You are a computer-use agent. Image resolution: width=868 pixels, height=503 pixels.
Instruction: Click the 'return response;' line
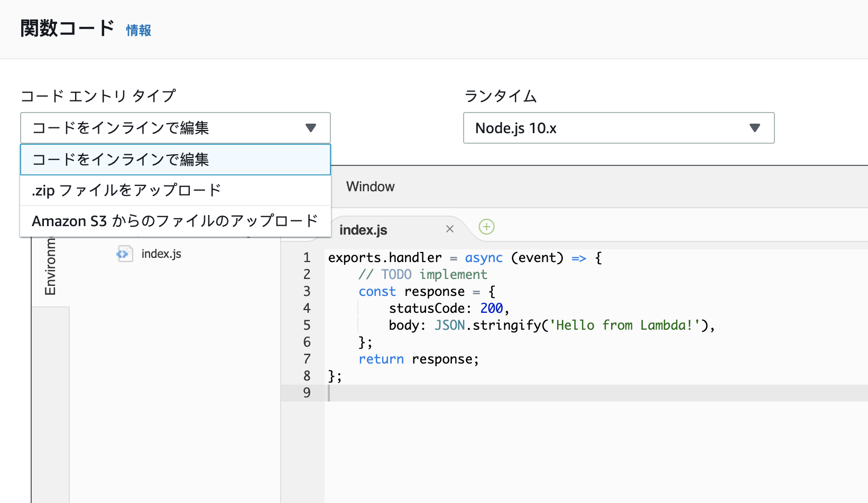[419, 359]
